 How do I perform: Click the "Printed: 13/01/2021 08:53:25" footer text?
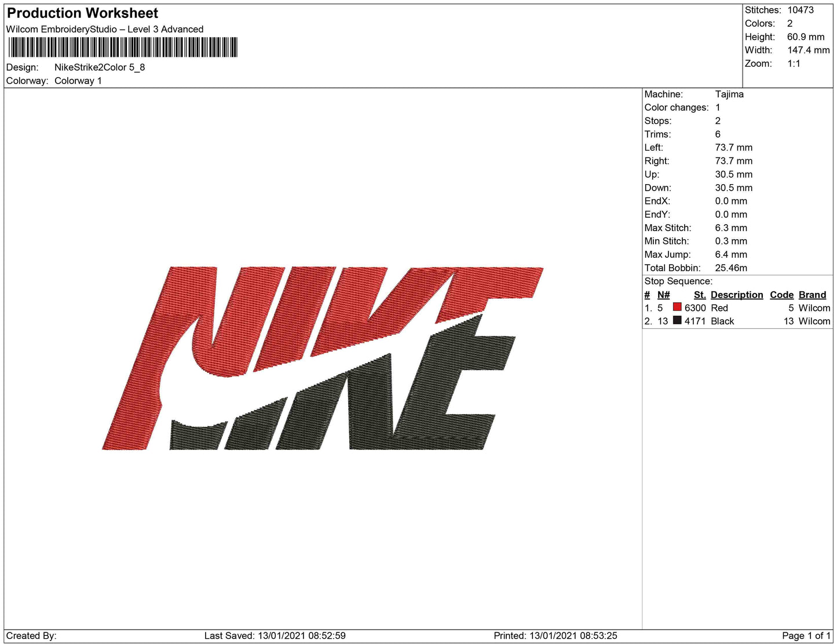tap(555, 636)
